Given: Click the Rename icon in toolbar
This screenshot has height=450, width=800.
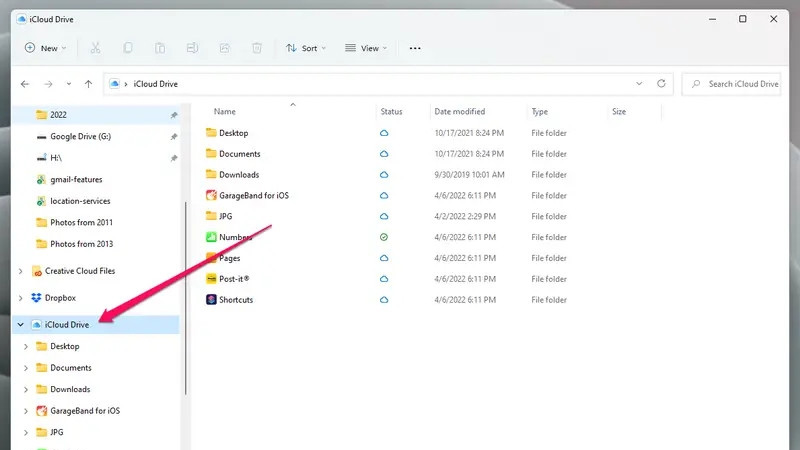Looking at the screenshot, I should 192,48.
